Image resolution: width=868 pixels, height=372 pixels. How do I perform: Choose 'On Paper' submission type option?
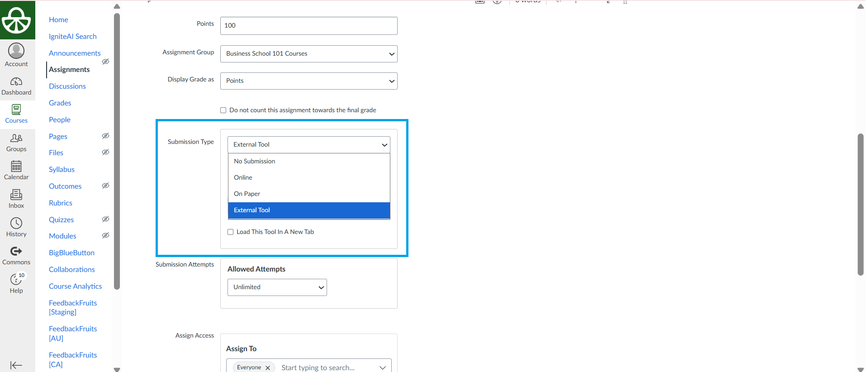(x=247, y=194)
